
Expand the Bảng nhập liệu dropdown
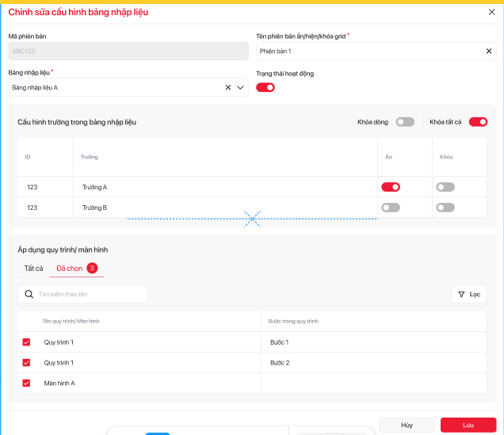(x=241, y=87)
